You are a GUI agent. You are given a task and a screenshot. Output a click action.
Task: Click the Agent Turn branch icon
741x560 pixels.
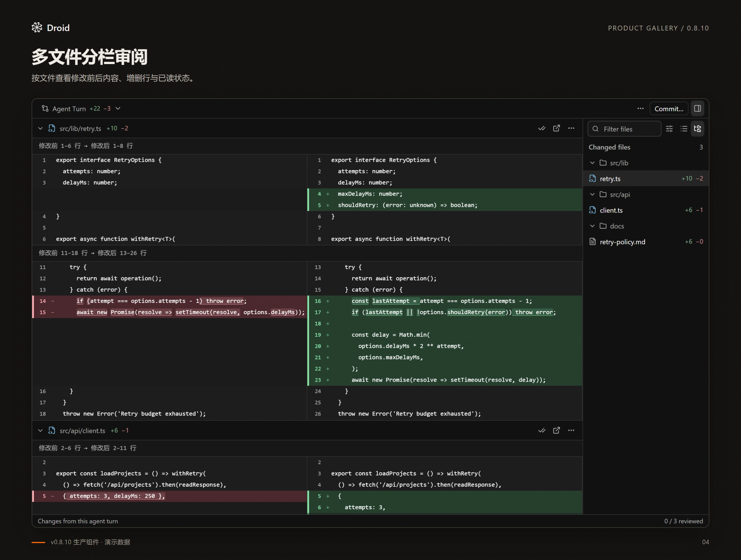pos(45,108)
